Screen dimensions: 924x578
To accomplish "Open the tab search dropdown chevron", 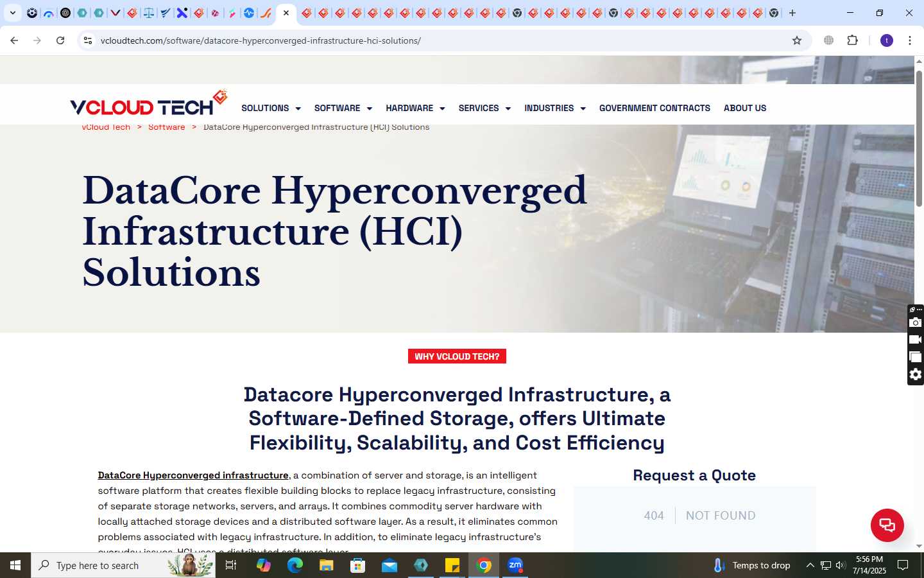I will point(12,13).
